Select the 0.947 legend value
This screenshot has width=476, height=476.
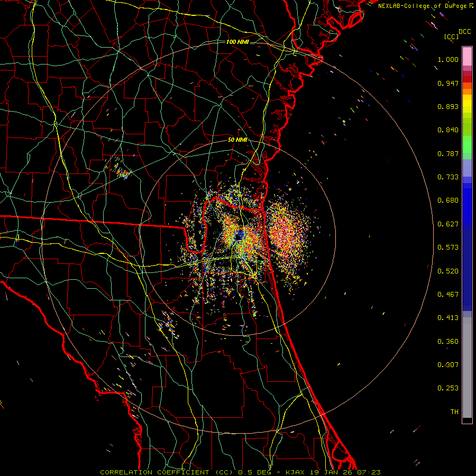448,83
